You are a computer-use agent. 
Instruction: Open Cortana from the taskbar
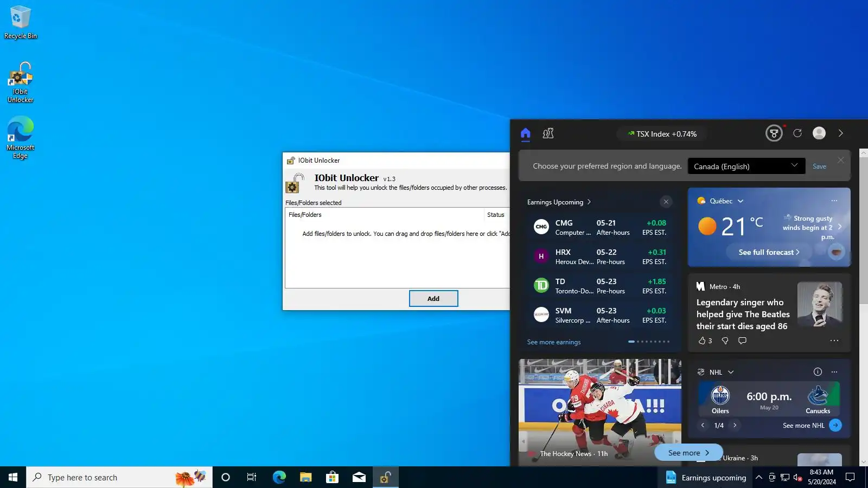click(226, 477)
